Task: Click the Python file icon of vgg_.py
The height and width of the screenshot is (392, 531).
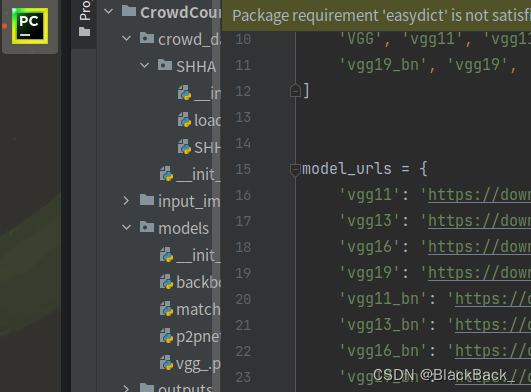Action: click(x=166, y=363)
